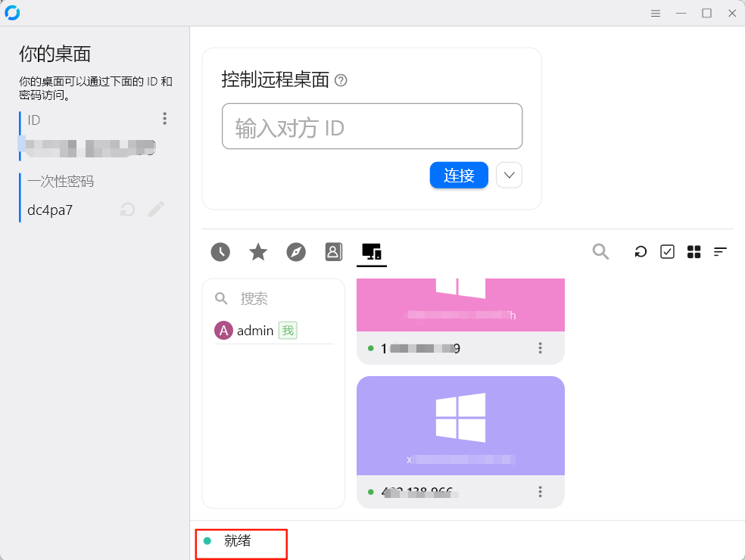Click the 就绪 ready status text
The image size is (745, 560).
click(237, 540)
